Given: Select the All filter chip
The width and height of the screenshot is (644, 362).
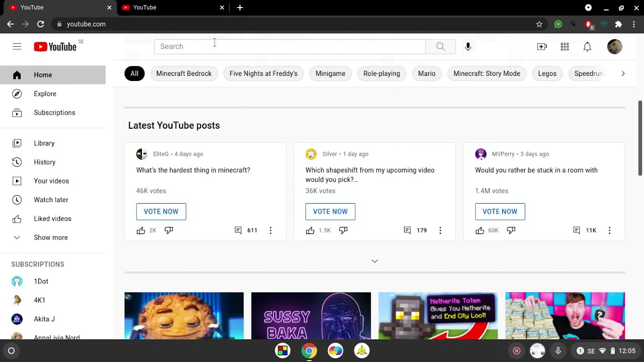Looking at the screenshot, I should [x=134, y=73].
